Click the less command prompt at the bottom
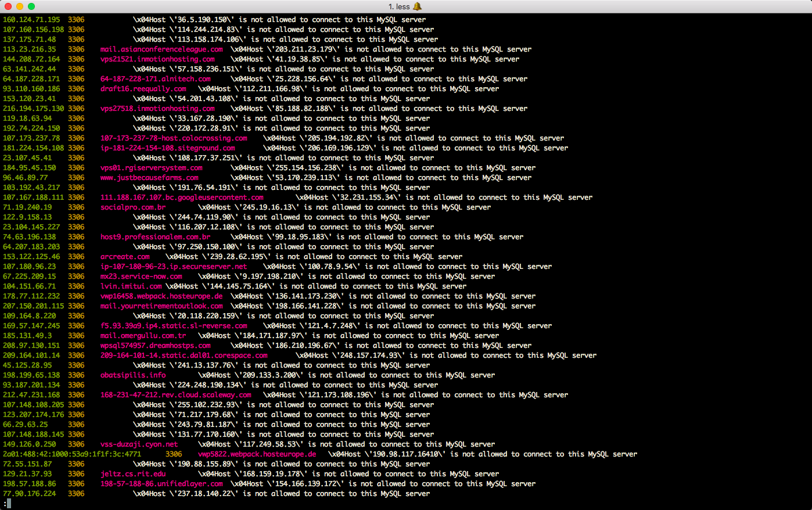Viewport: 812px width, 510px height. pyautogui.click(x=7, y=504)
